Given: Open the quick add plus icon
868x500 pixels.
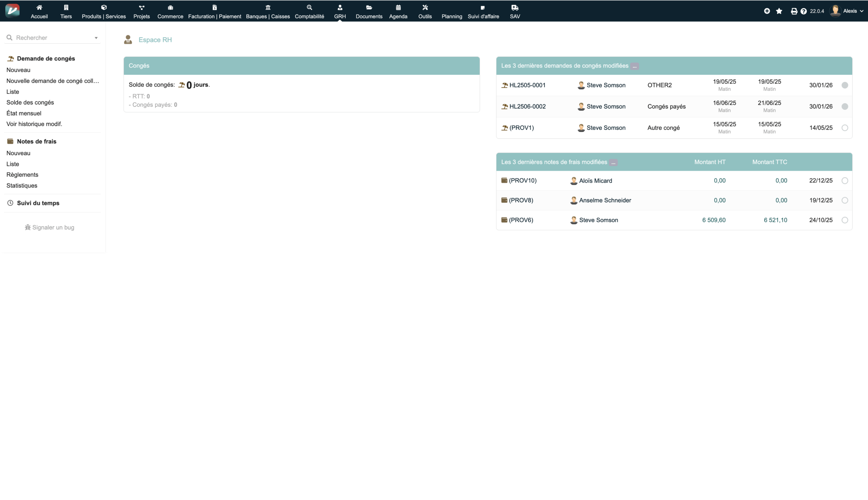Looking at the screenshot, I should (x=767, y=11).
